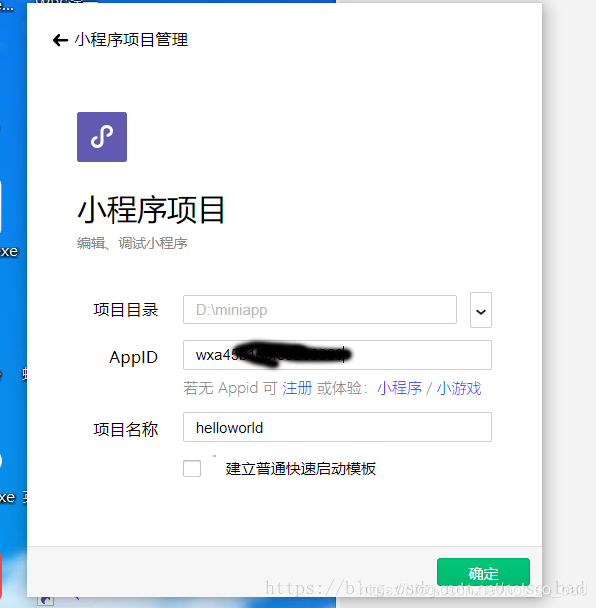The width and height of the screenshot is (596, 608).
Task: Click the 建立普通快速启动模板 label text
Action: pyautogui.click(x=301, y=469)
